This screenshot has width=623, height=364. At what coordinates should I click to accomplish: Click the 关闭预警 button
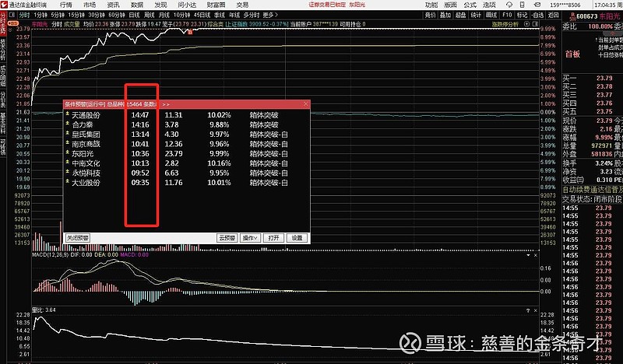77,238
